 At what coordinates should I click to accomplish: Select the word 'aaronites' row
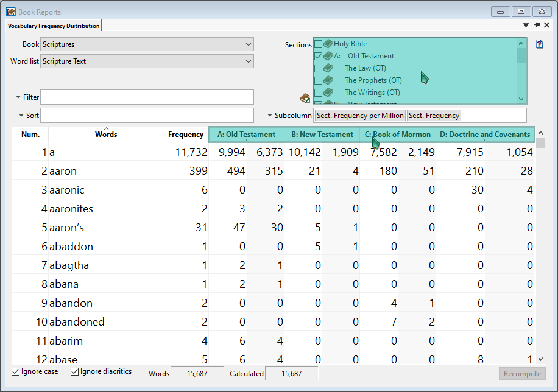(274, 209)
